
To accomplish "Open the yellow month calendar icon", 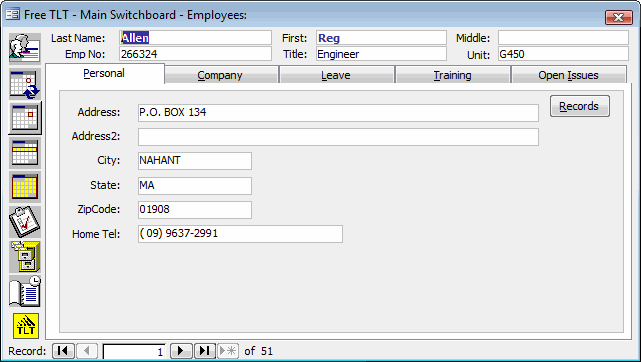I will [25, 187].
